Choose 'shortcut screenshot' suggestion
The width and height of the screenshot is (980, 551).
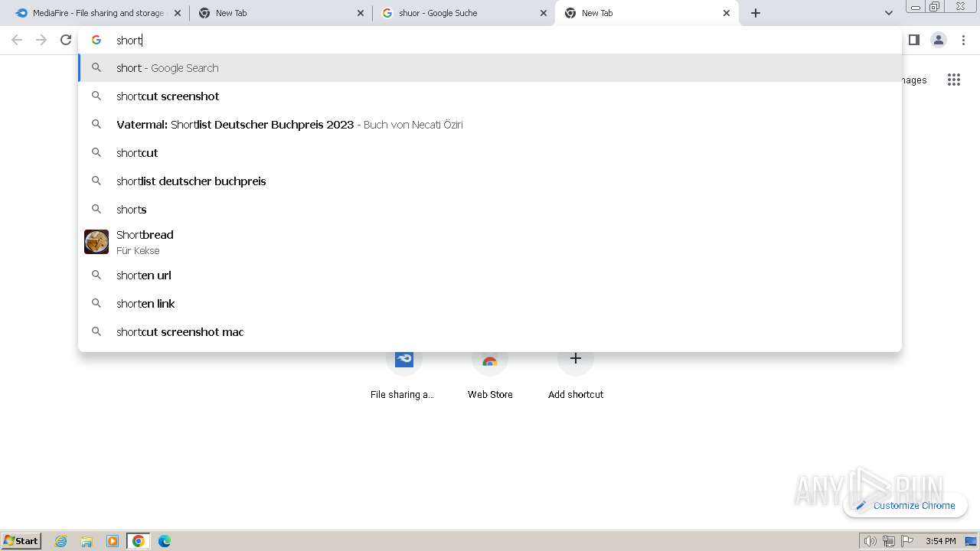(490, 96)
